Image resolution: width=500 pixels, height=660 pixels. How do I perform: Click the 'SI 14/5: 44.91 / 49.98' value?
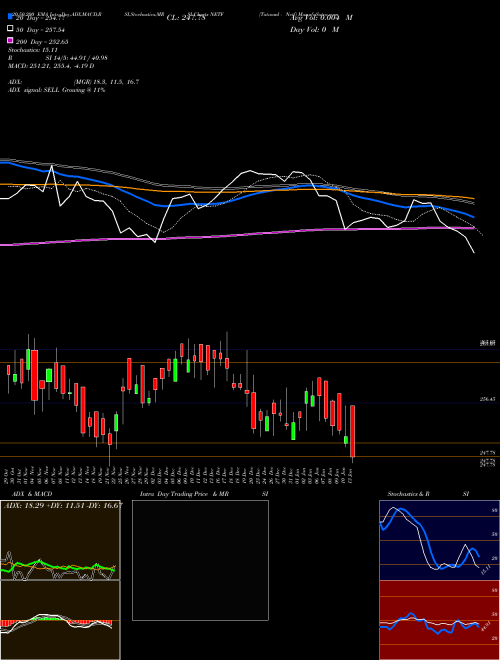point(77,58)
